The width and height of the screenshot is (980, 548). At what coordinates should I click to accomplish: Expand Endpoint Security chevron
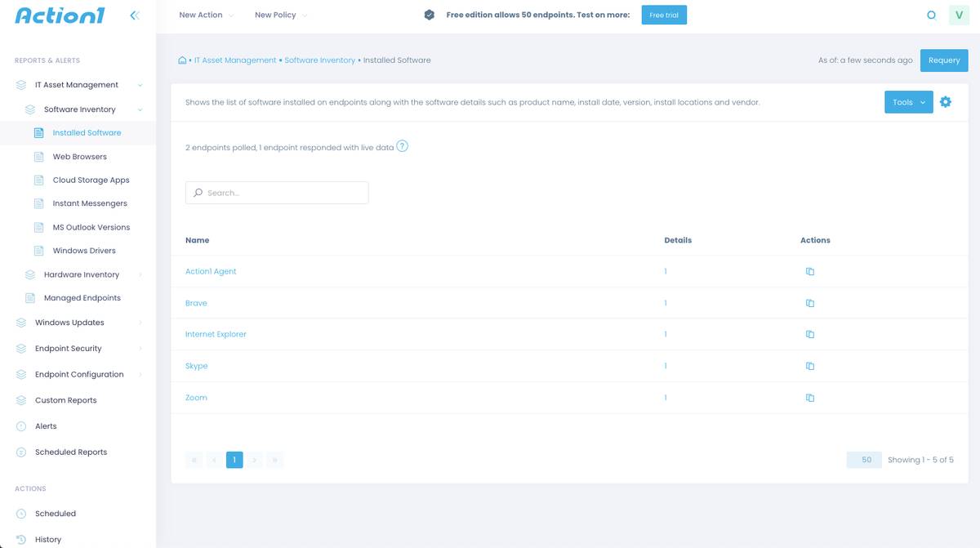(140, 349)
